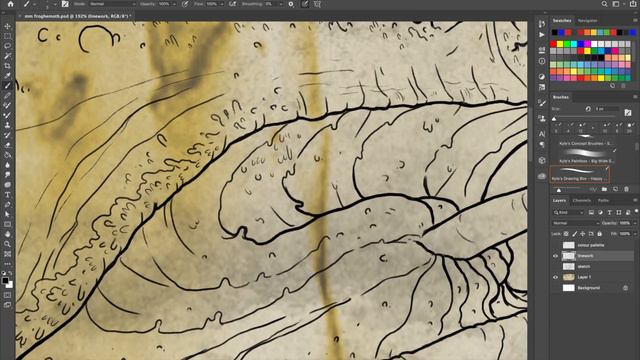Select the Kyle's Paintbox Big Wide brush

pyautogui.click(x=585, y=157)
